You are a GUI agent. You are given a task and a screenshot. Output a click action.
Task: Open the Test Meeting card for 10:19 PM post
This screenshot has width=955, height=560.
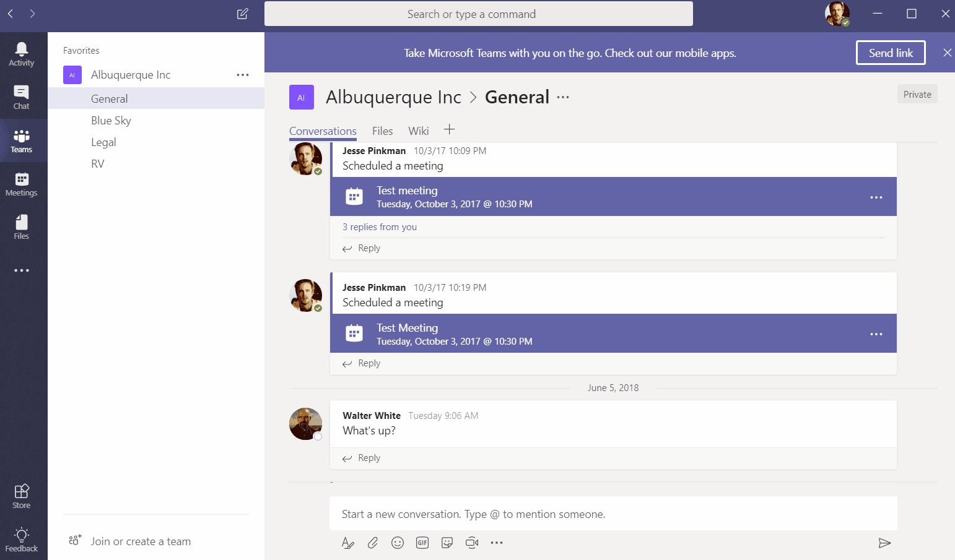pos(613,334)
